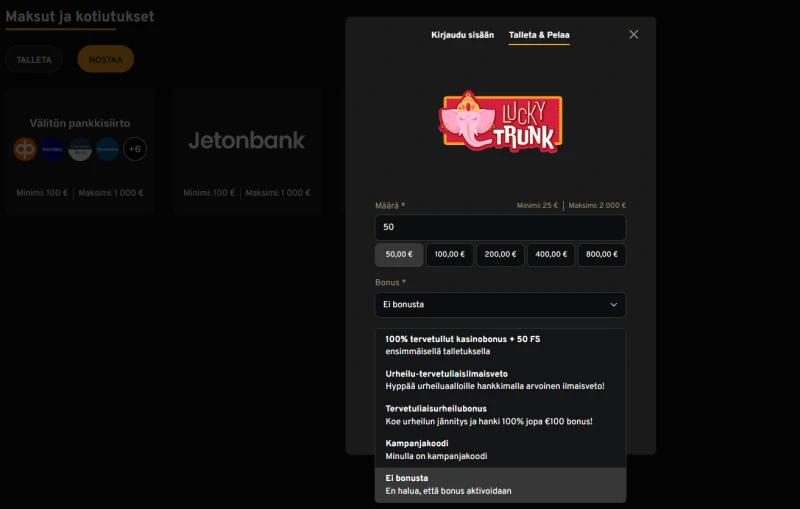Switch to Kirjaudu sisään tab
The image size is (800, 509).
[462, 35]
